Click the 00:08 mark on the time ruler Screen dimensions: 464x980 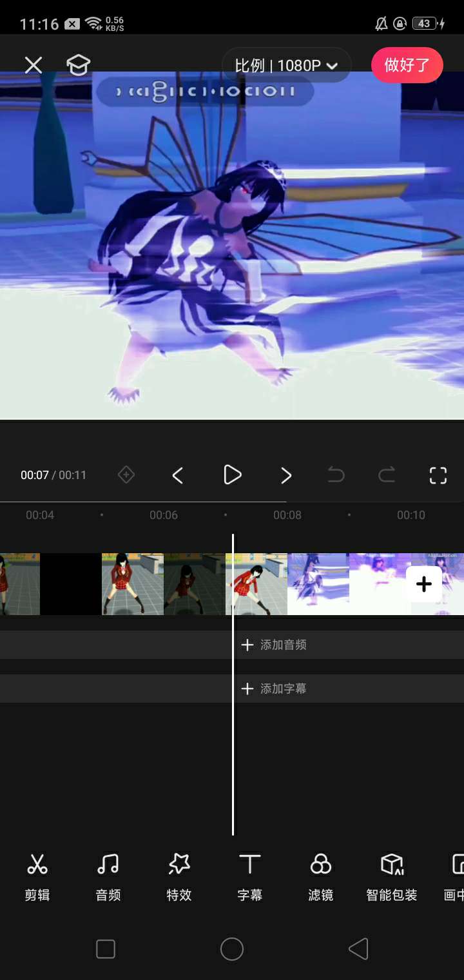287,515
